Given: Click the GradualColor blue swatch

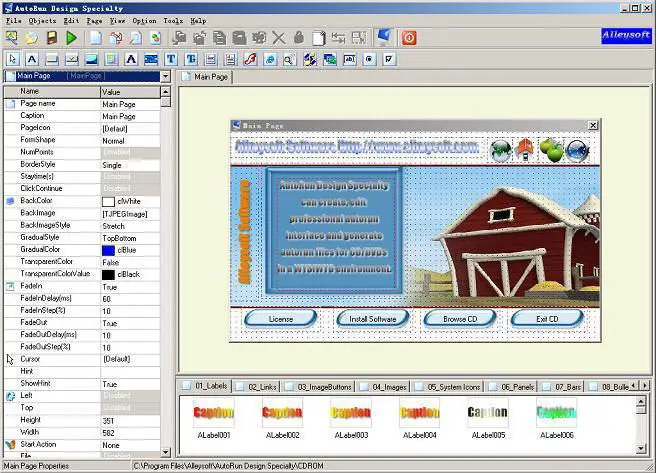Looking at the screenshot, I should 108,250.
